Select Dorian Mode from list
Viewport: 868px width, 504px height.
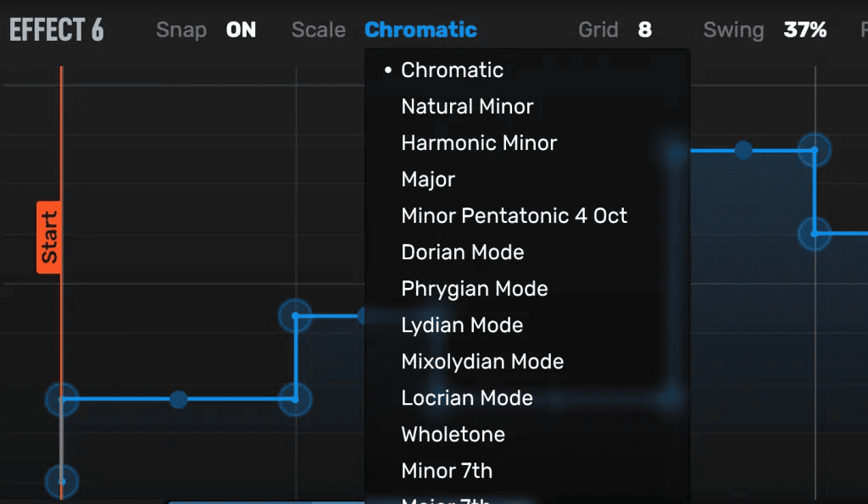(463, 252)
